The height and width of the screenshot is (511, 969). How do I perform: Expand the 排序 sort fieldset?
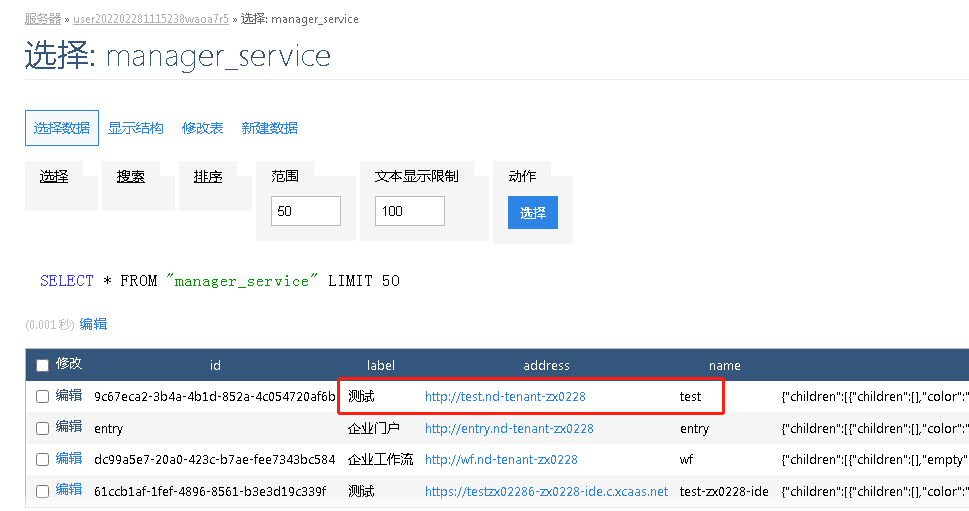[208, 176]
